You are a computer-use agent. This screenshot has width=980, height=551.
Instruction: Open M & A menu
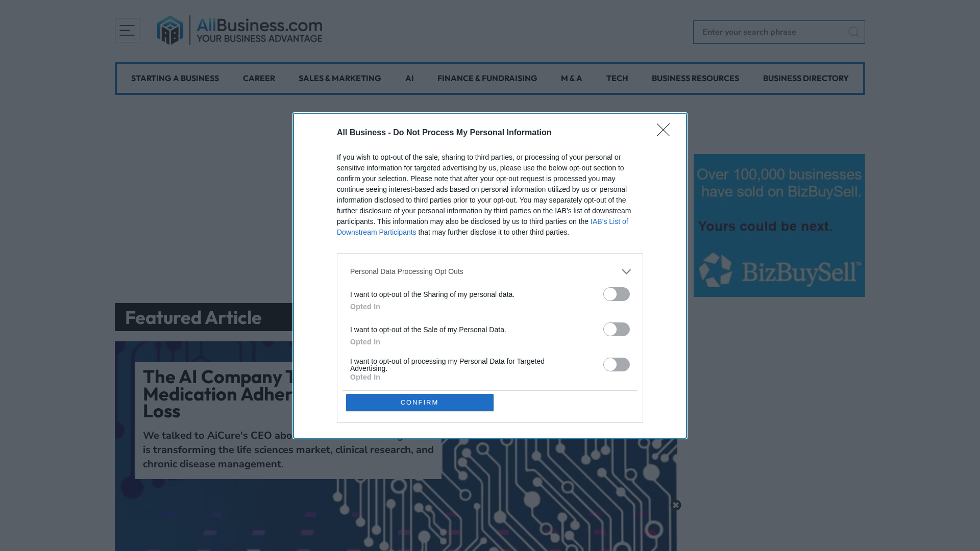571,79
